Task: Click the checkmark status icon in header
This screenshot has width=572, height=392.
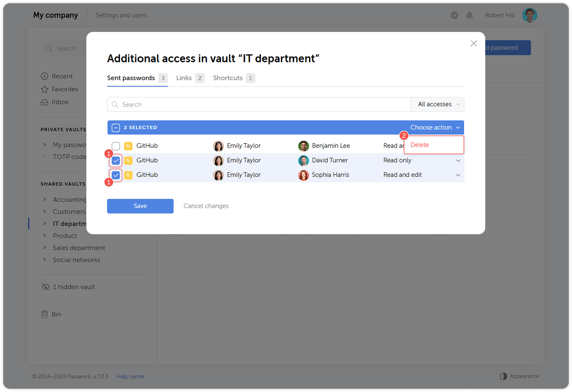Action: (454, 15)
